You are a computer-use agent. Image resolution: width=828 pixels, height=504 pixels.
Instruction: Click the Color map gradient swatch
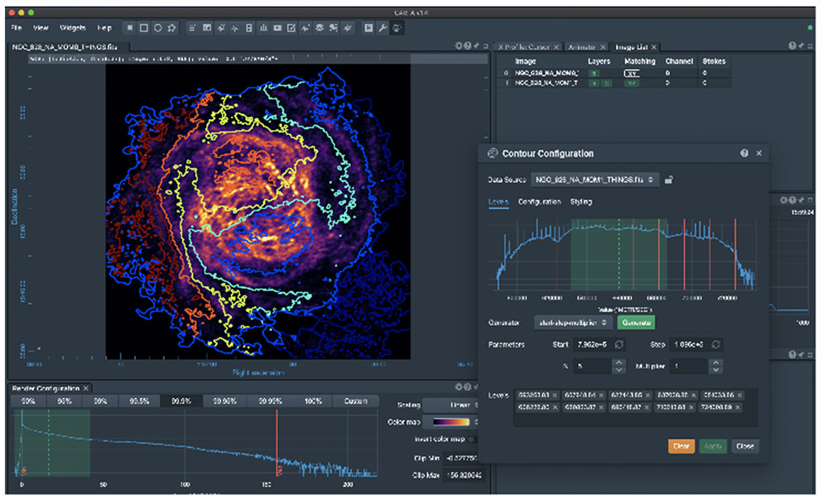coord(452,422)
